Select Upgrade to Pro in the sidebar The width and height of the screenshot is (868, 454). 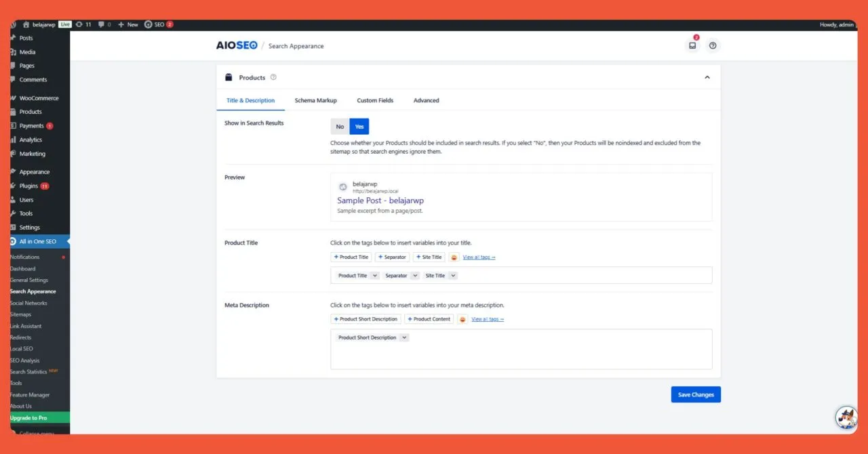click(x=30, y=417)
